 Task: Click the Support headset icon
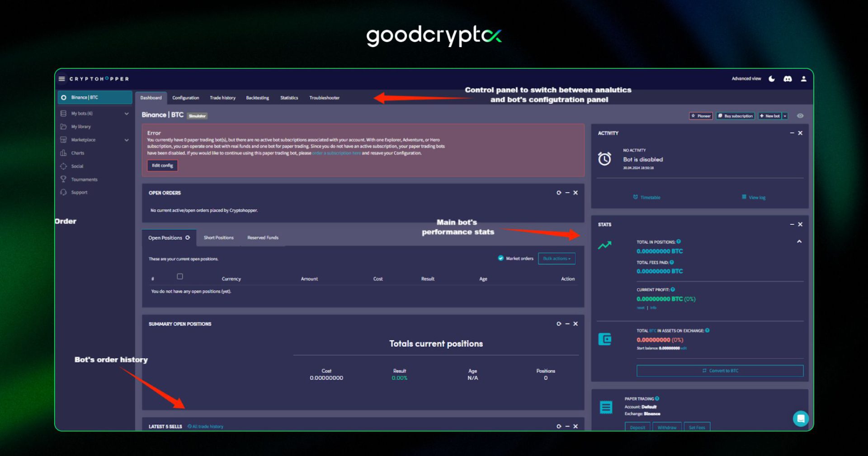tap(63, 192)
